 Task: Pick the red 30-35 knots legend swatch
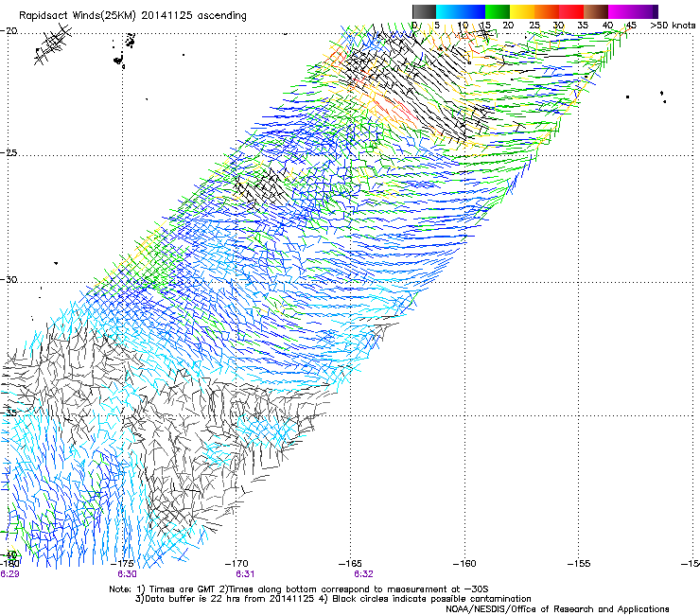tap(571, 11)
